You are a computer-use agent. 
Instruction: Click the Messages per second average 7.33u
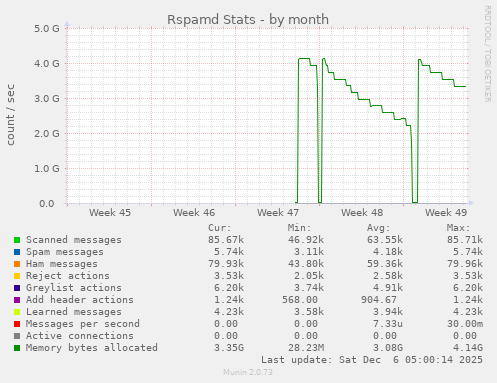click(x=388, y=324)
